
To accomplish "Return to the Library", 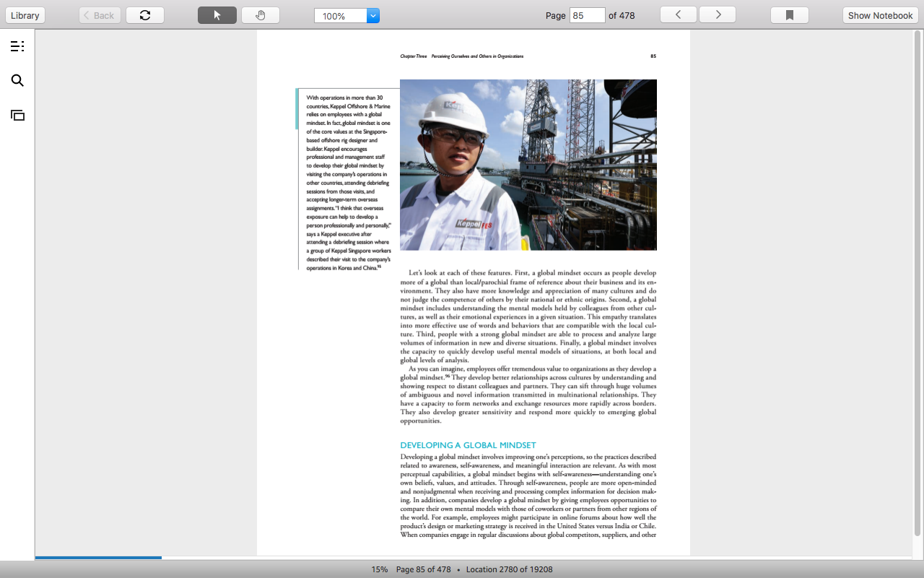I will [25, 15].
